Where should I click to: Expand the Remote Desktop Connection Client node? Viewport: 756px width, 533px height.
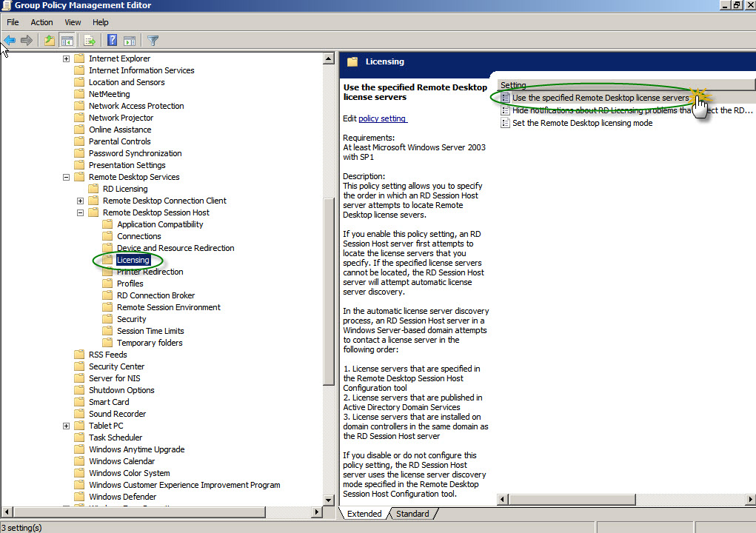pos(81,201)
